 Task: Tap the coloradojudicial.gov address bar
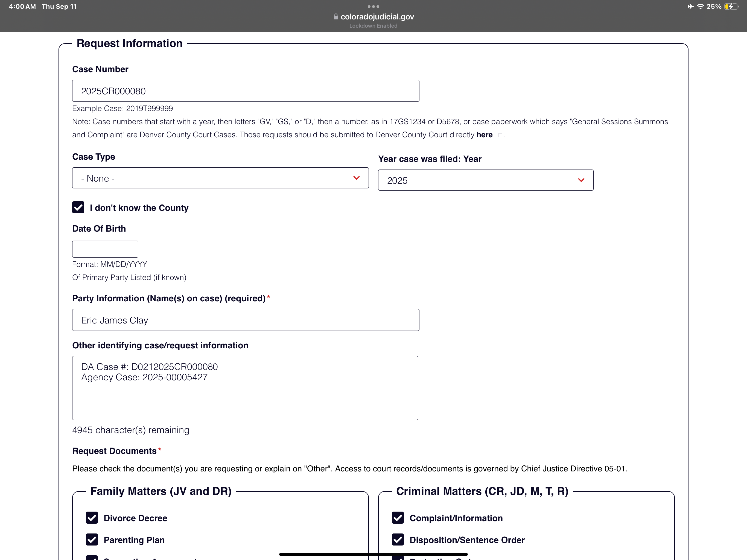coord(377,17)
